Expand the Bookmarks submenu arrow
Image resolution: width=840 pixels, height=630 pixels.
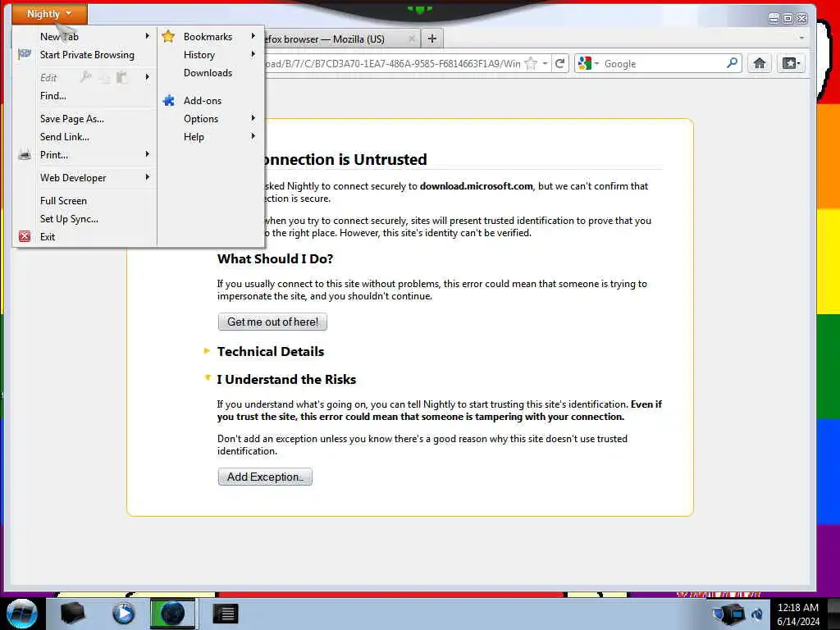tap(253, 36)
